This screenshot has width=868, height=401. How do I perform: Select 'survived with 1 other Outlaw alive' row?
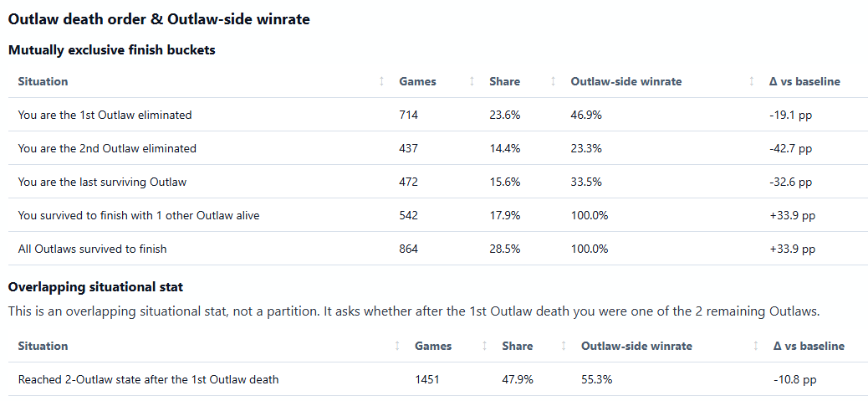438,215
